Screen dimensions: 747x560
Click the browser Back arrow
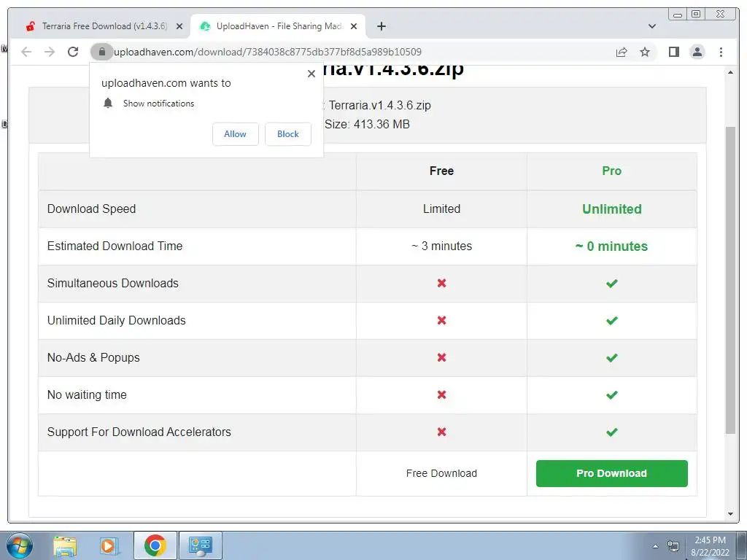point(26,52)
